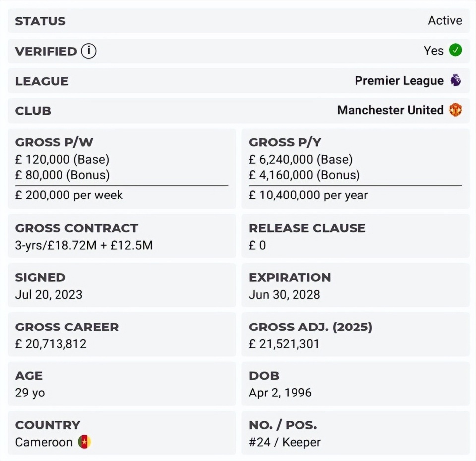Image resolution: width=476 pixels, height=461 pixels.
Task: Click the Gross P/W total per week
Action: pos(69,195)
